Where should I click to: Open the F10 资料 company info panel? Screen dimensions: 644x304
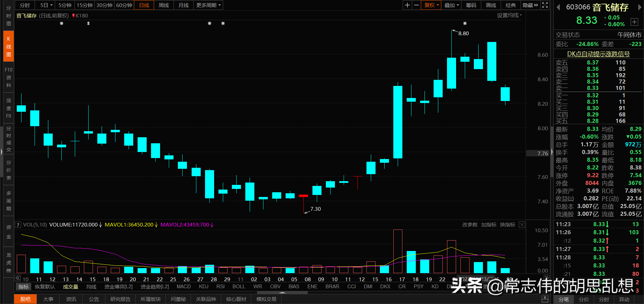click(x=8, y=77)
